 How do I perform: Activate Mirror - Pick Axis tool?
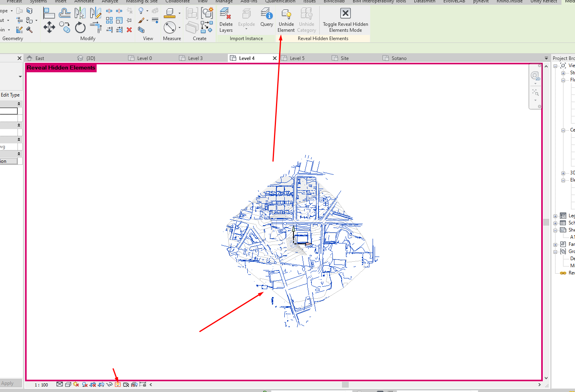pos(80,13)
